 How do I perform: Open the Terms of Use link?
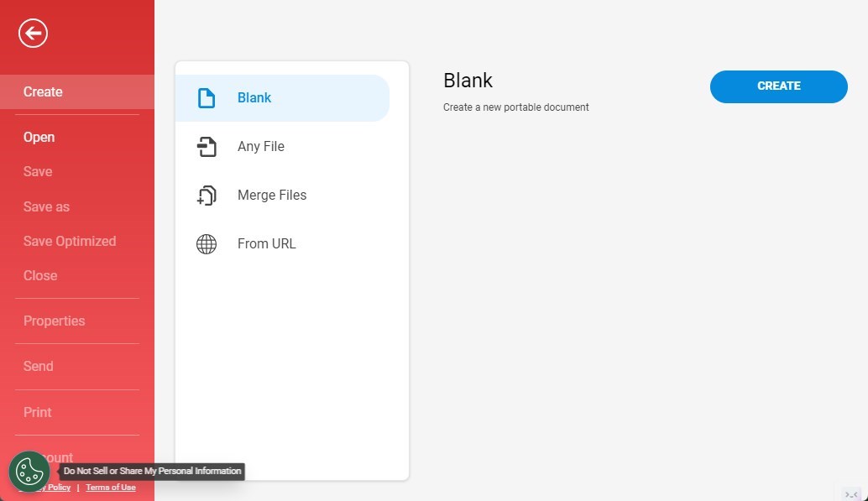click(110, 487)
